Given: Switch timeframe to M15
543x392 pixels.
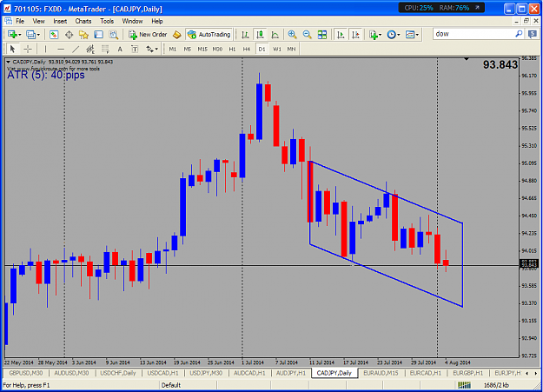Looking at the screenshot, I should coord(202,49).
